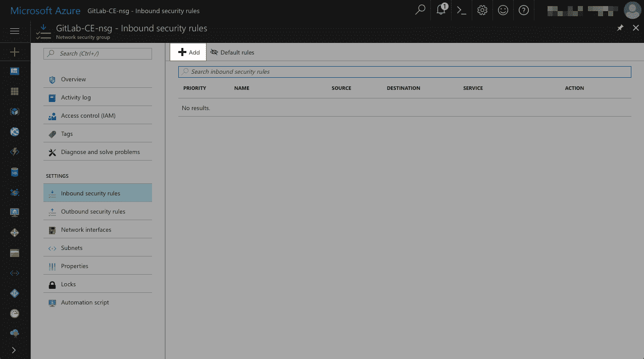This screenshot has width=644, height=359.
Task: Open the hamburger menu
Action: [x=15, y=30]
